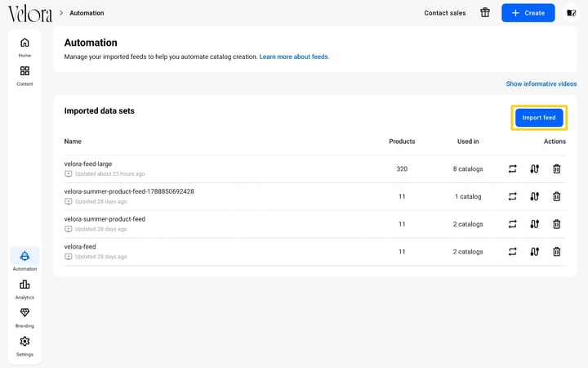Refresh the velora-feed-large data set

[512, 169]
